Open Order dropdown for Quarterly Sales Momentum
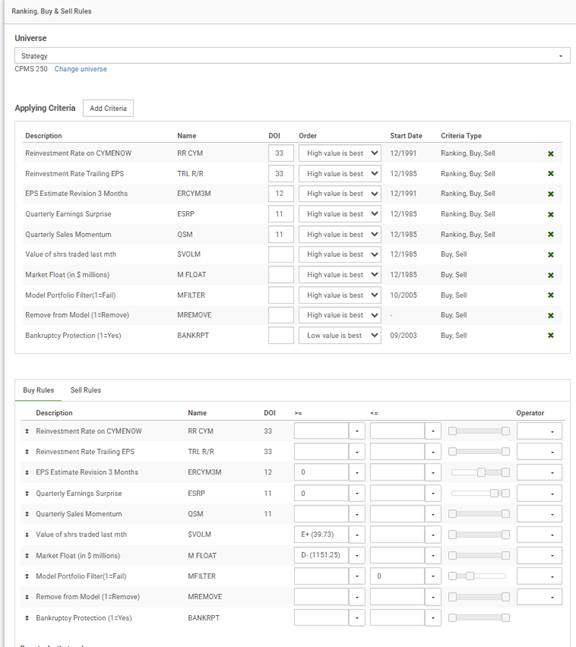Screen dimensions: 576x647 click(340, 234)
